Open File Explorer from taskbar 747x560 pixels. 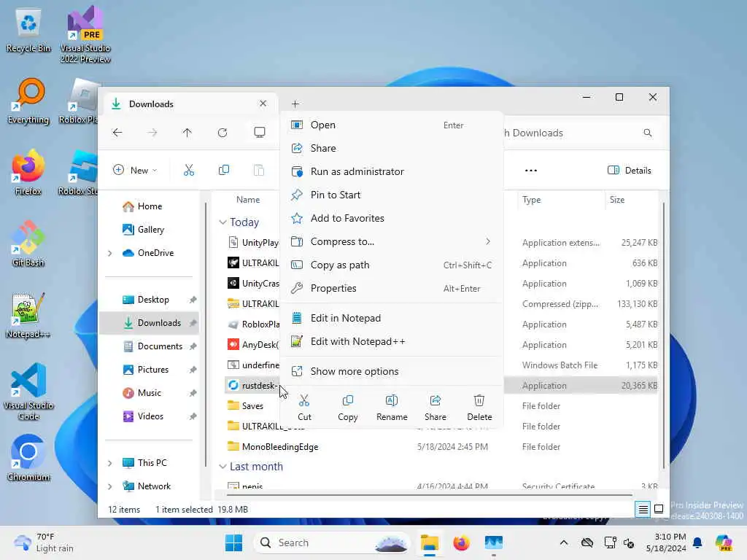(x=429, y=542)
